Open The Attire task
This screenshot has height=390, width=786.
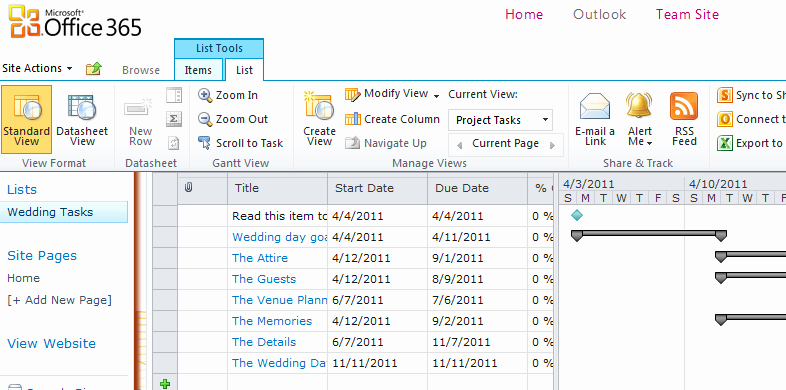(x=260, y=258)
